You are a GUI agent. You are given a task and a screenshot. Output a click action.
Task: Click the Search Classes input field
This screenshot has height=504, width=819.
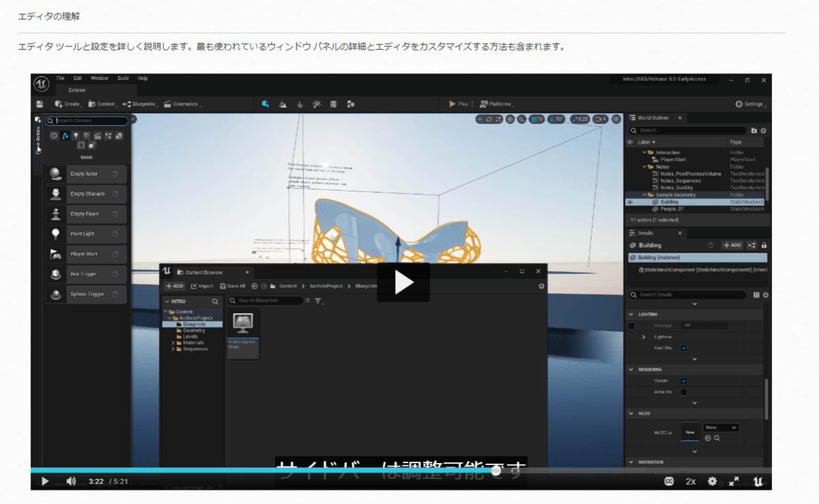(87, 121)
